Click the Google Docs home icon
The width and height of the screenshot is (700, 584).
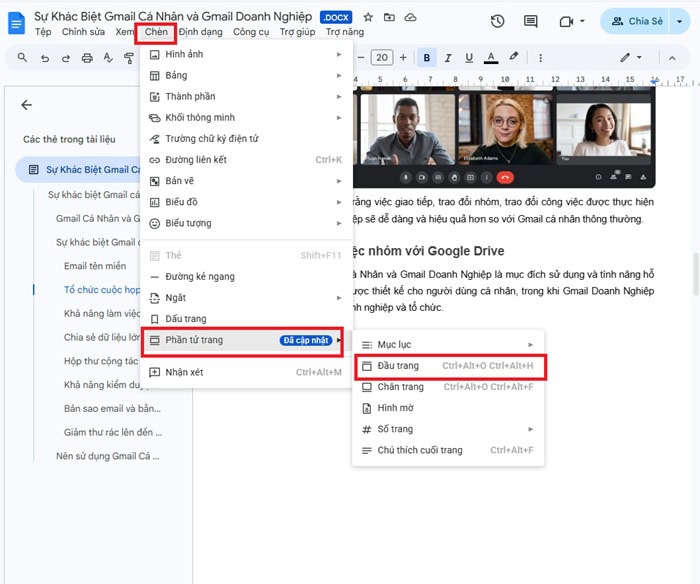(x=16, y=23)
